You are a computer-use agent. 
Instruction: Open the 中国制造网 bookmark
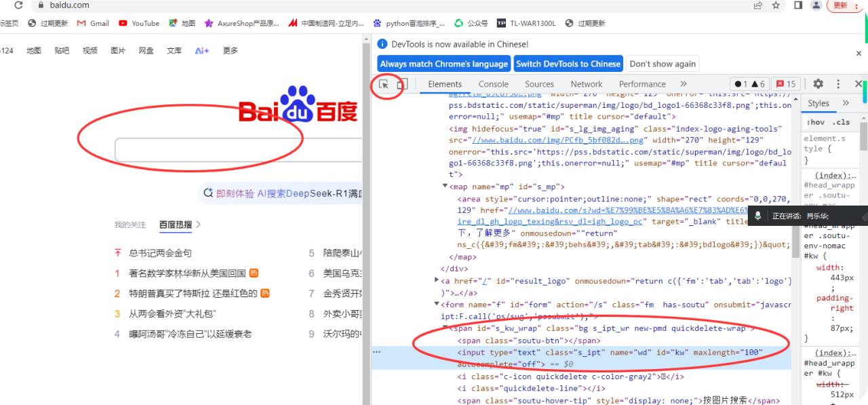click(326, 23)
